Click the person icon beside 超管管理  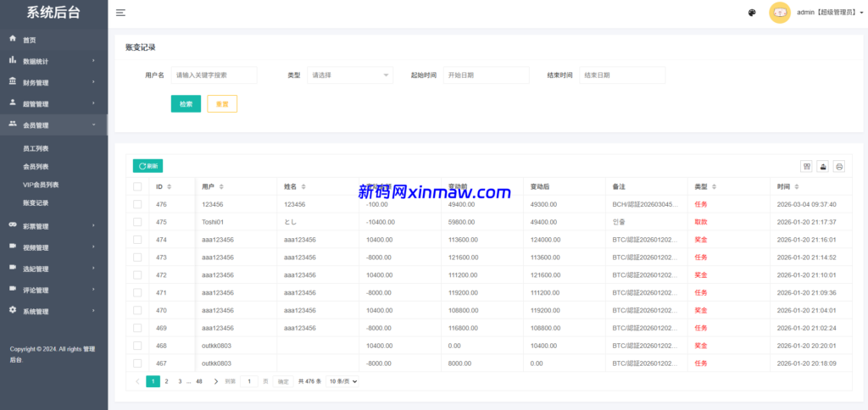tap(13, 102)
